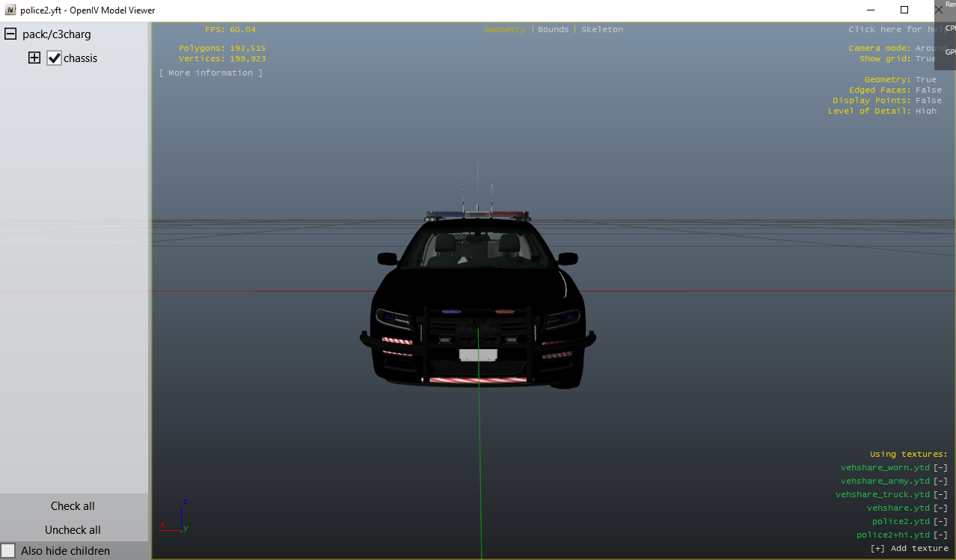Enable the Also hide children checkbox

[8, 551]
